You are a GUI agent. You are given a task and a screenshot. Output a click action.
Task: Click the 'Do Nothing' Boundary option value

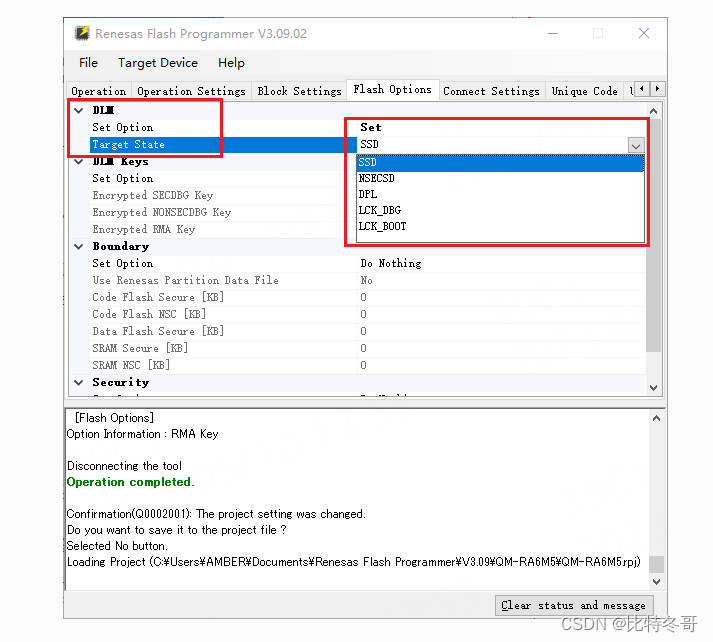[391, 263]
